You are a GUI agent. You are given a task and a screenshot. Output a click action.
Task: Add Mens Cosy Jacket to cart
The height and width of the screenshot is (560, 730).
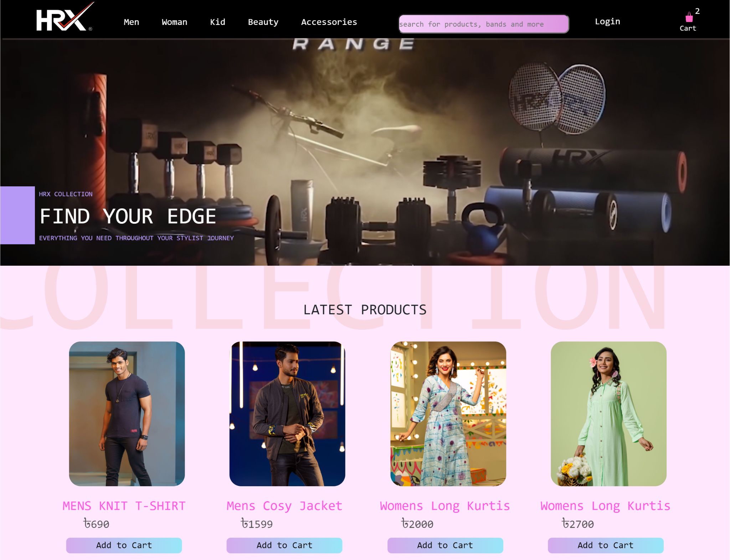[284, 545]
